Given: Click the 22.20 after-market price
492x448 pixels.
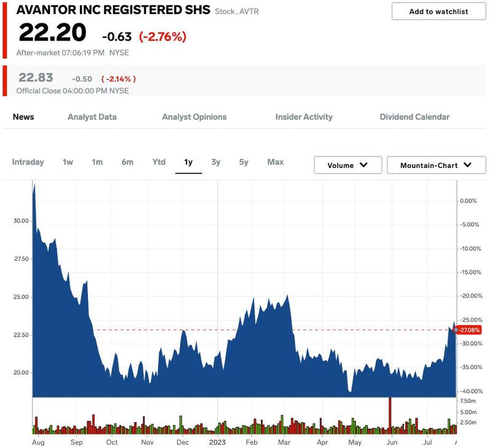Looking at the screenshot, I should pos(52,33).
